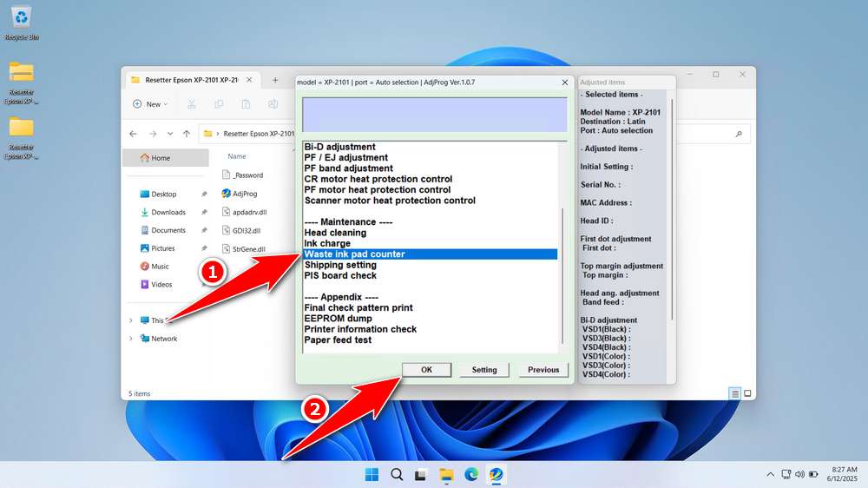Select Waste ink pad counter item
868x488 pixels.
[x=431, y=254]
